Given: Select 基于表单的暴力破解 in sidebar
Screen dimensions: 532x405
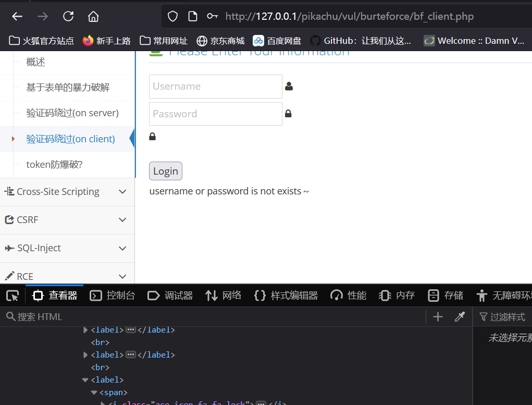Looking at the screenshot, I should tap(68, 88).
